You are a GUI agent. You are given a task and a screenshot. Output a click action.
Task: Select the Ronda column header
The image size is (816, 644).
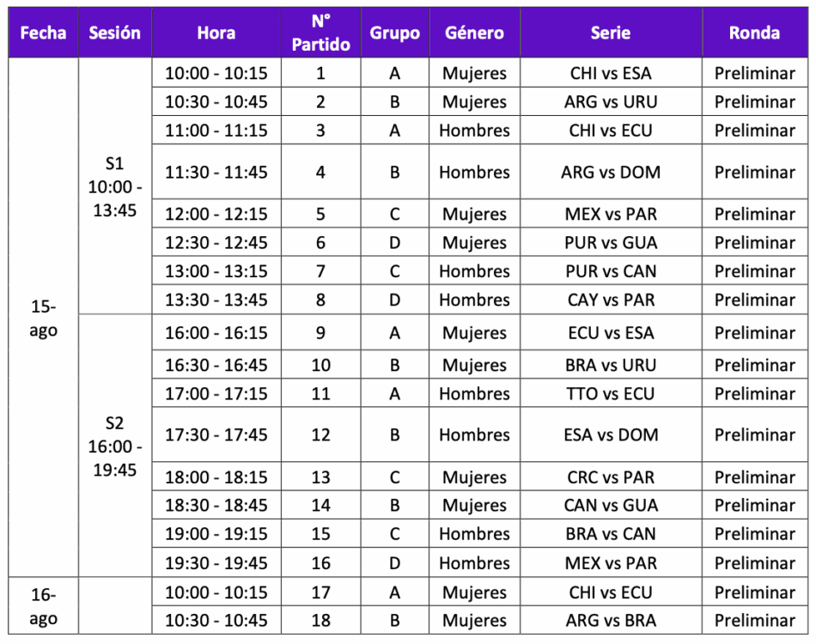(754, 33)
